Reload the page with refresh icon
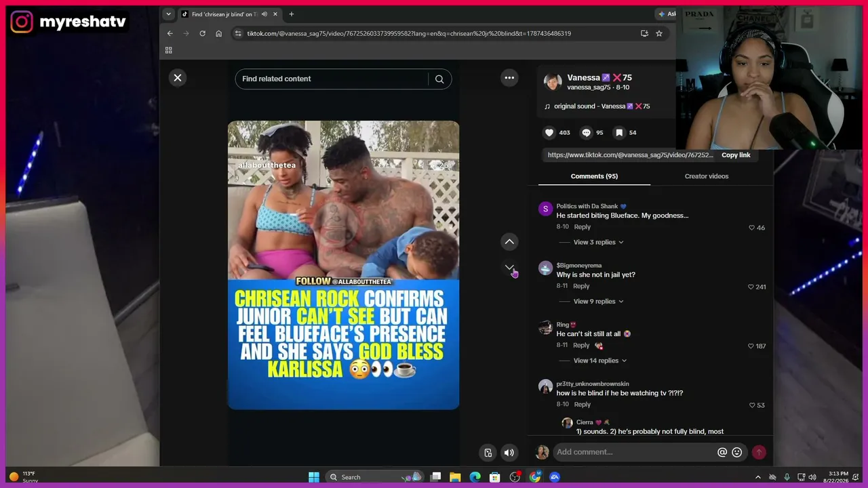This screenshot has width=868, height=488. point(202,33)
